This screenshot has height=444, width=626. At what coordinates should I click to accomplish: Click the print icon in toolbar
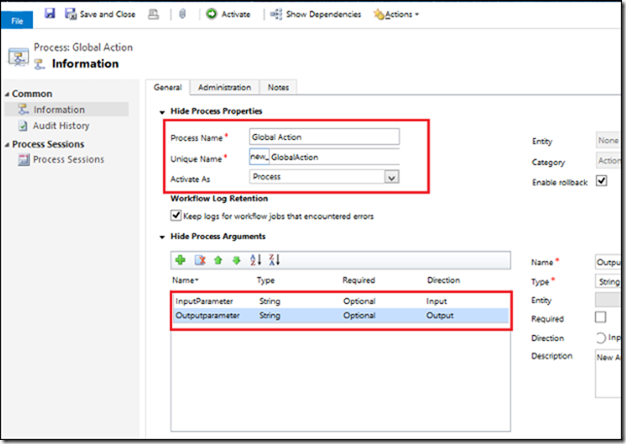tap(154, 14)
